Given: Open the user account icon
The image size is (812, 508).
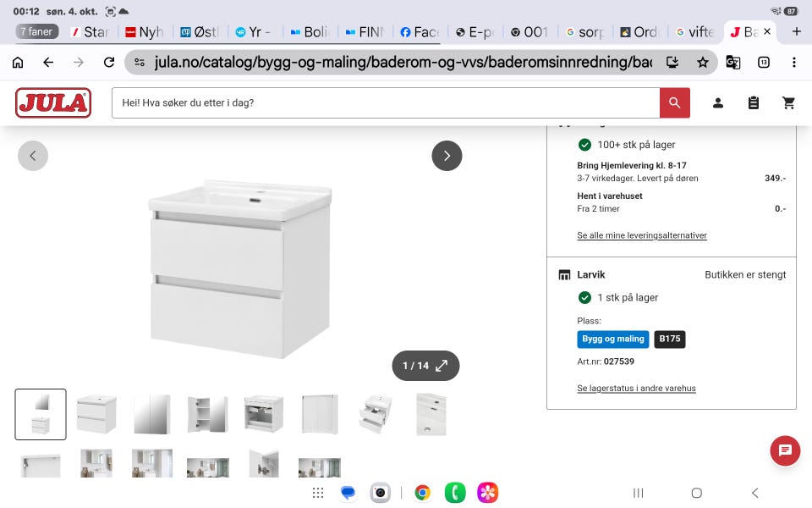Looking at the screenshot, I should (x=718, y=103).
